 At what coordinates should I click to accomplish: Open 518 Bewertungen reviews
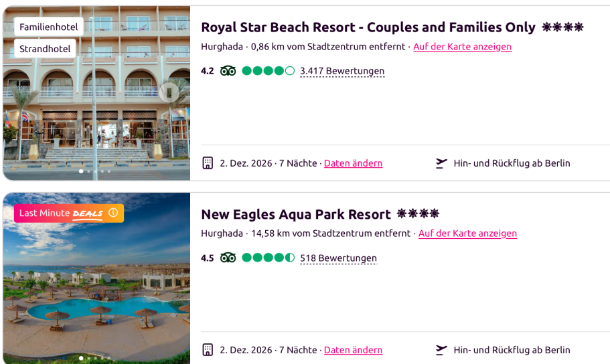pos(338,258)
